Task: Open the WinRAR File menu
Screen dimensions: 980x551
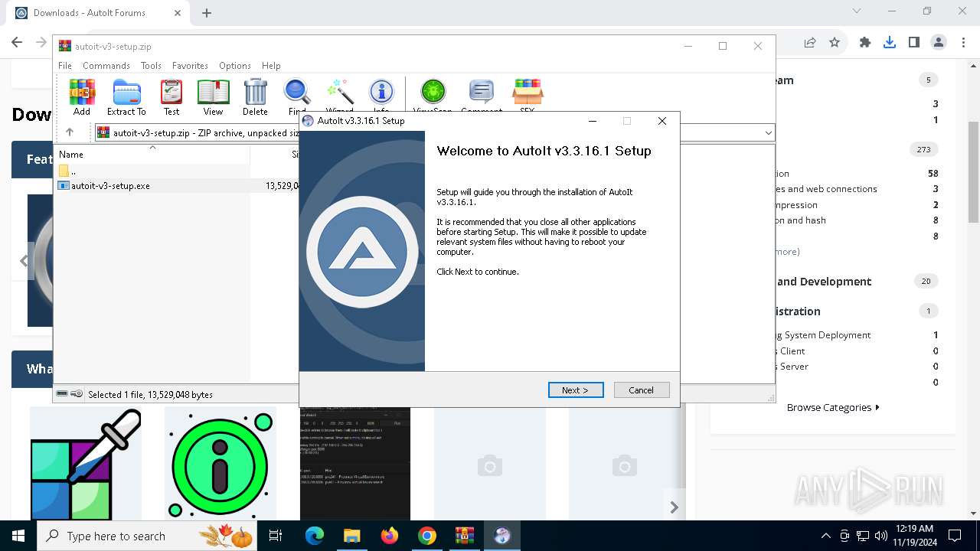Action: (x=65, y=66)
